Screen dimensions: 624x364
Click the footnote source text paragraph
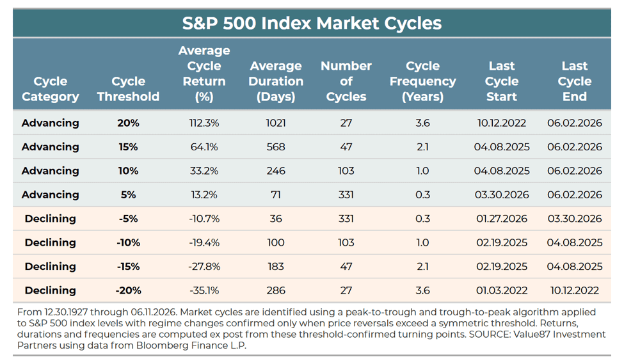(311, 329)
